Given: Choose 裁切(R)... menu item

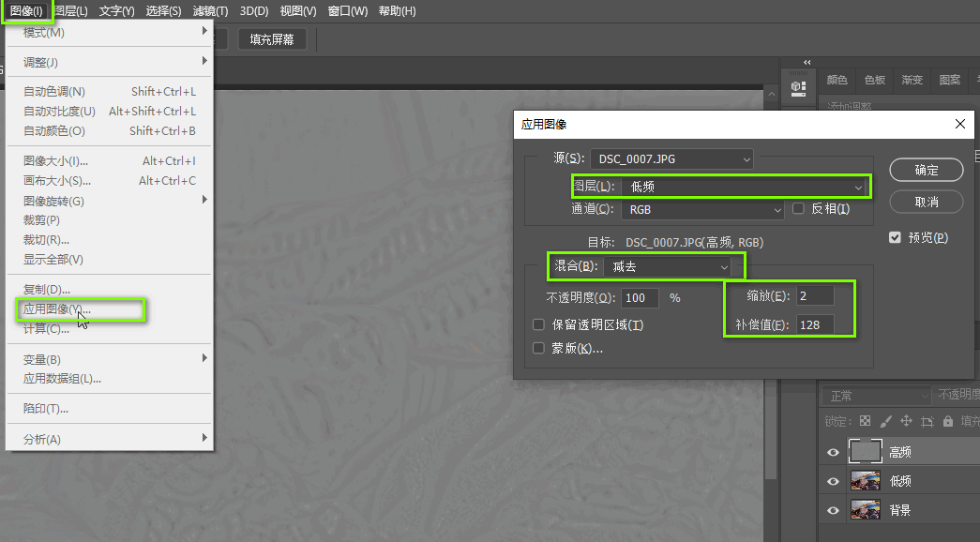Looking at the screenshot, I should point(110,240).
